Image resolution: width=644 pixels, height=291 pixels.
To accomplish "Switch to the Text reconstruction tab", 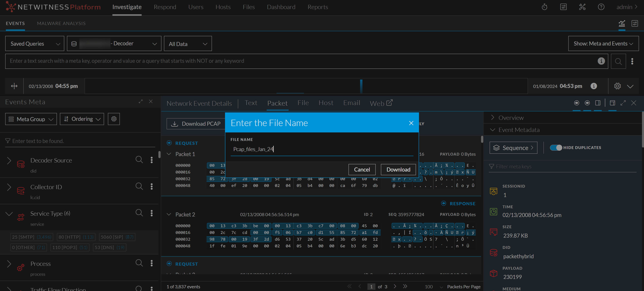I will coord(251,103).
